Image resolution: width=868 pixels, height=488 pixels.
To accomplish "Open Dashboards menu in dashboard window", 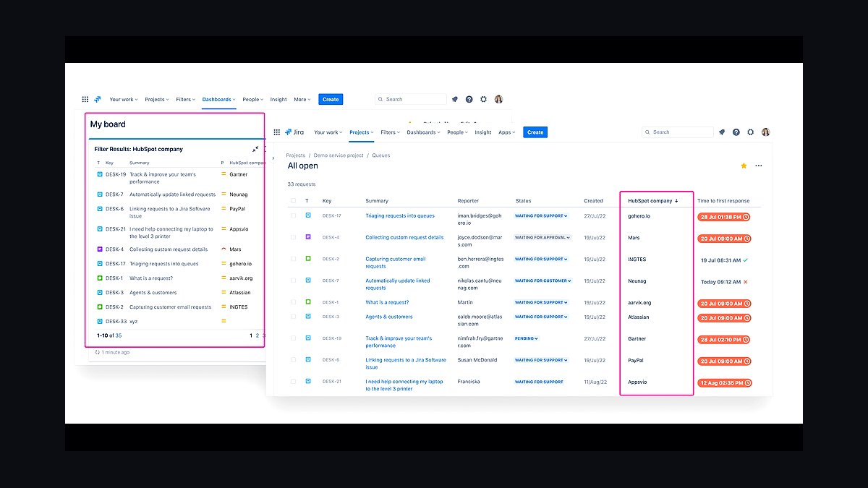I will (219, 99).
